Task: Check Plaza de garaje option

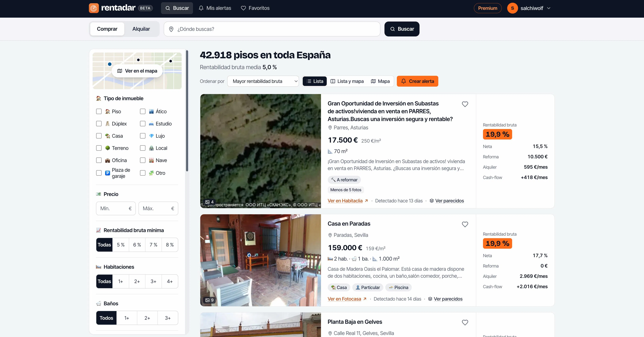Action: (x=99, y=173)
